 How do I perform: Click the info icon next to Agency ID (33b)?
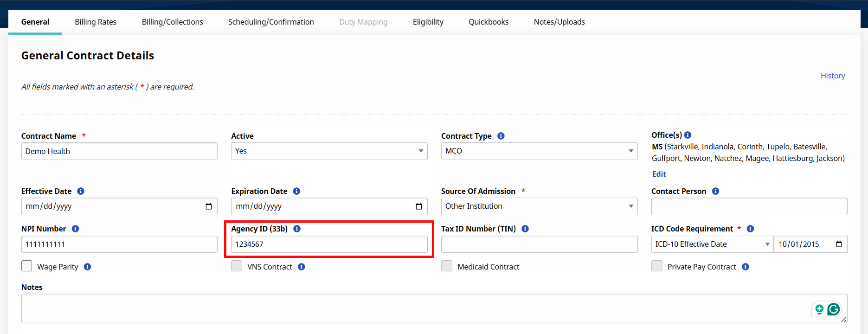[297, 229]
